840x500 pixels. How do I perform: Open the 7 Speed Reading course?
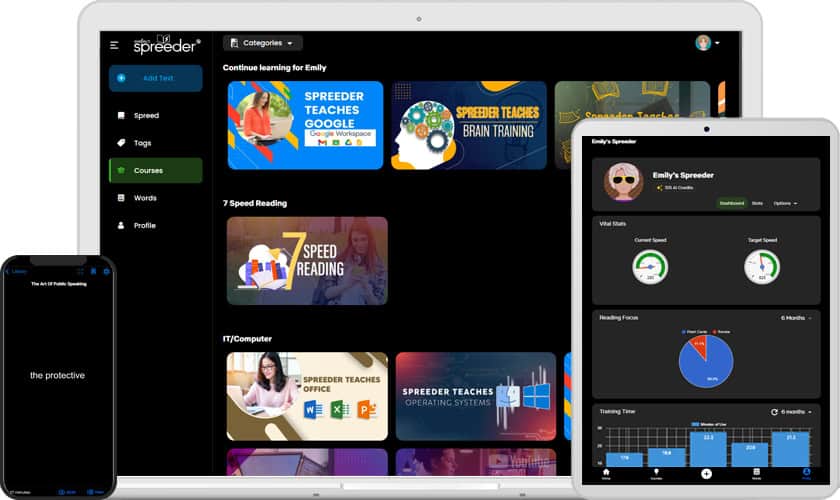click(x=307, y=261)
